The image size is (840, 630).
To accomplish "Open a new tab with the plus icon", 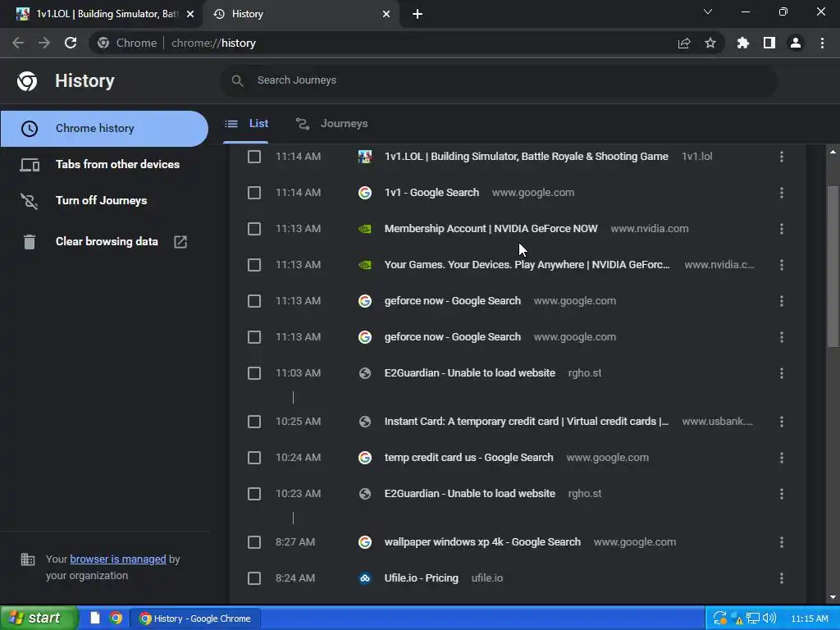I will coord(418,14).
